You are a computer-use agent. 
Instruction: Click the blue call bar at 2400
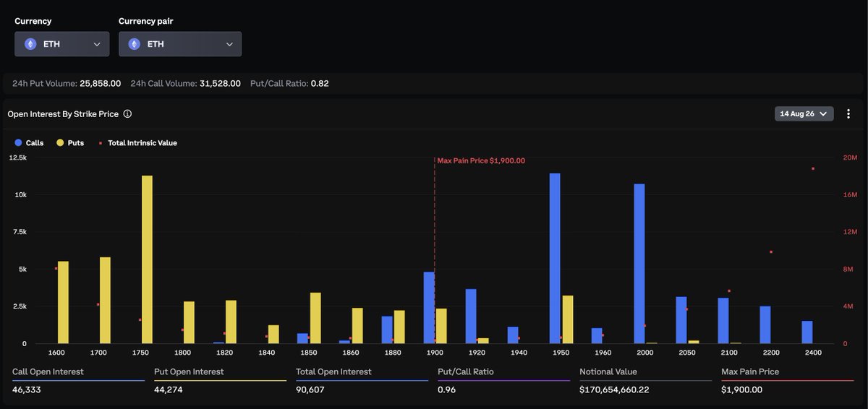[x=807, y=332]
